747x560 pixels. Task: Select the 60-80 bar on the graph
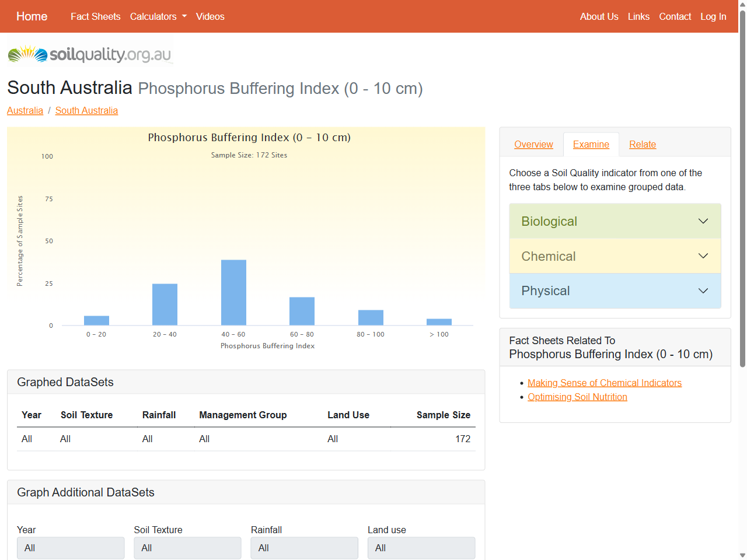(x=302, y=310)
